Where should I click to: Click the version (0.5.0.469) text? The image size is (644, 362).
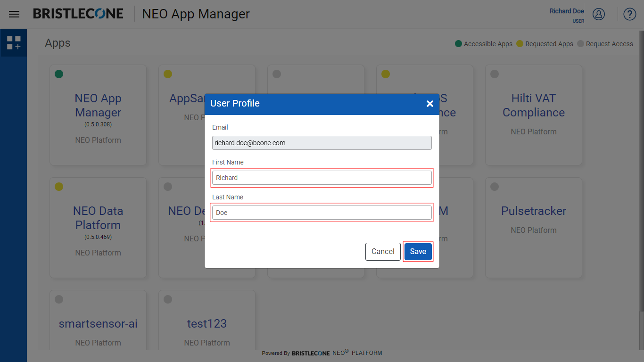tap(98, 237)
